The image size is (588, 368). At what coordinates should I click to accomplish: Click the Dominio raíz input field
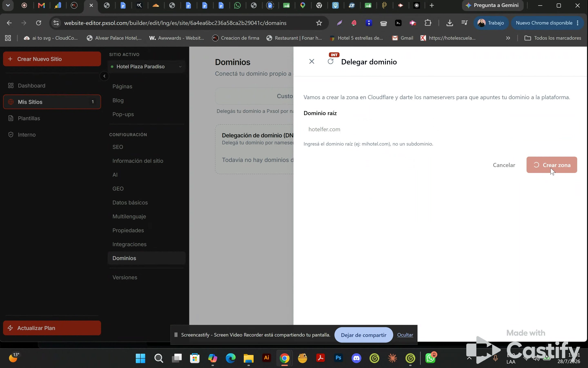tap(440, 129)
